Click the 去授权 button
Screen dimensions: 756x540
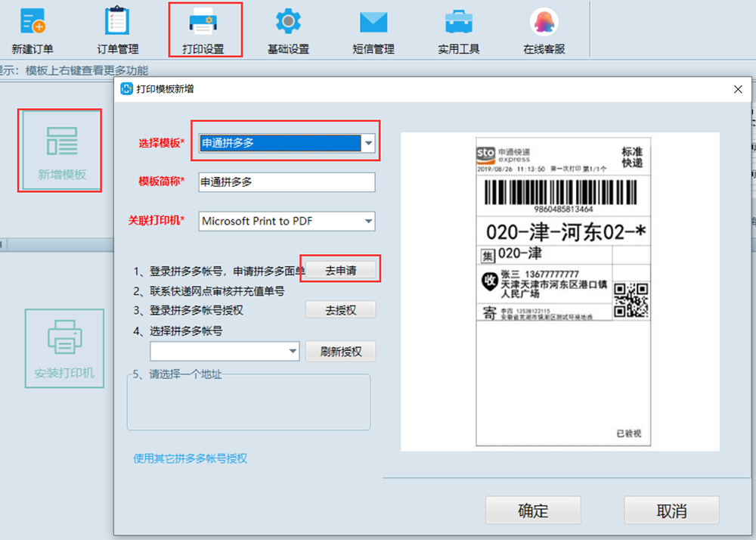pos(341,310)
